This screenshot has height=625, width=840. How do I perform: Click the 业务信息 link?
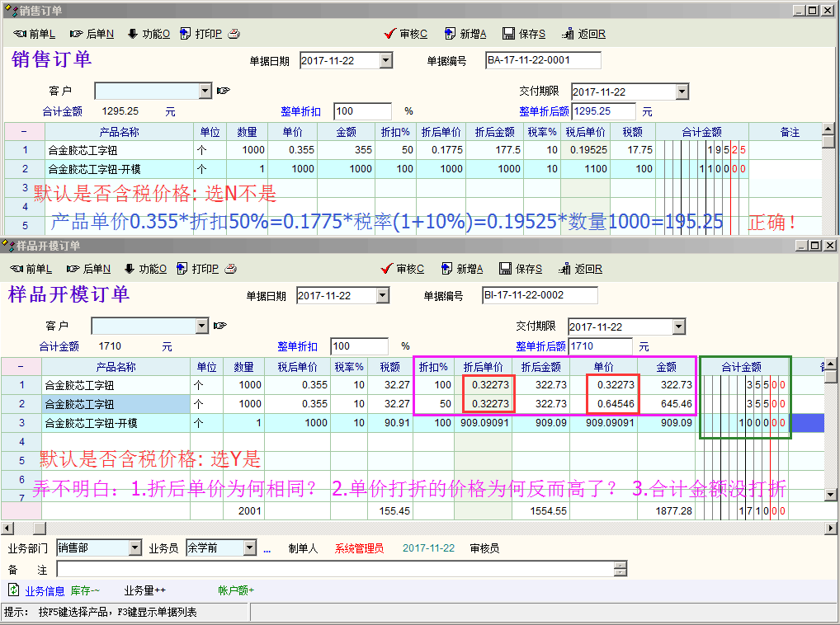45,590
